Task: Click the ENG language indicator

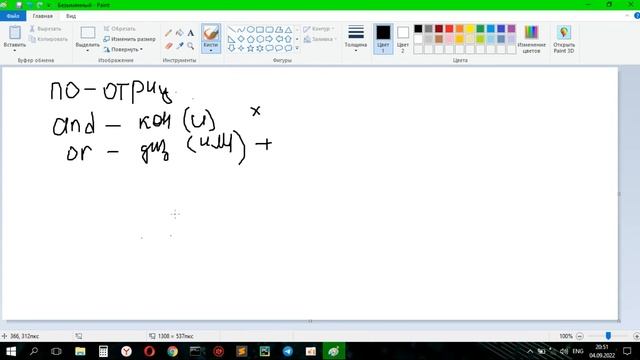Action: click(578, 351)
